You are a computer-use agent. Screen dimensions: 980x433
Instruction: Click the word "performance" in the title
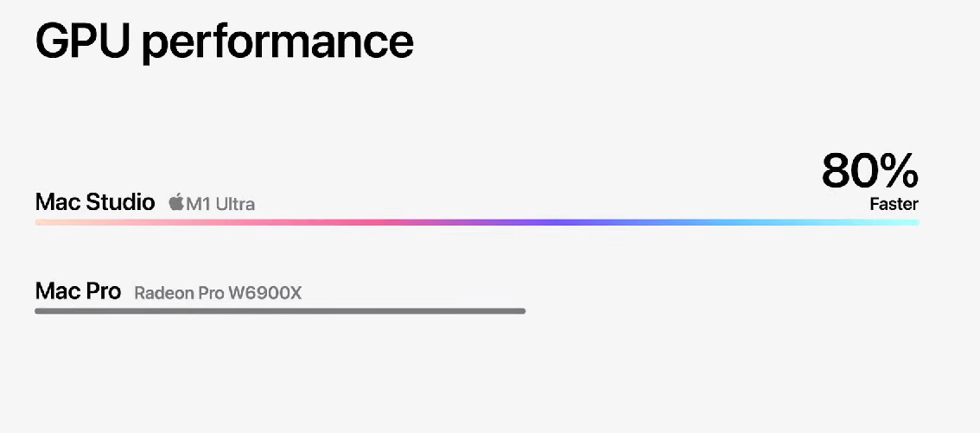coord(277,44)
